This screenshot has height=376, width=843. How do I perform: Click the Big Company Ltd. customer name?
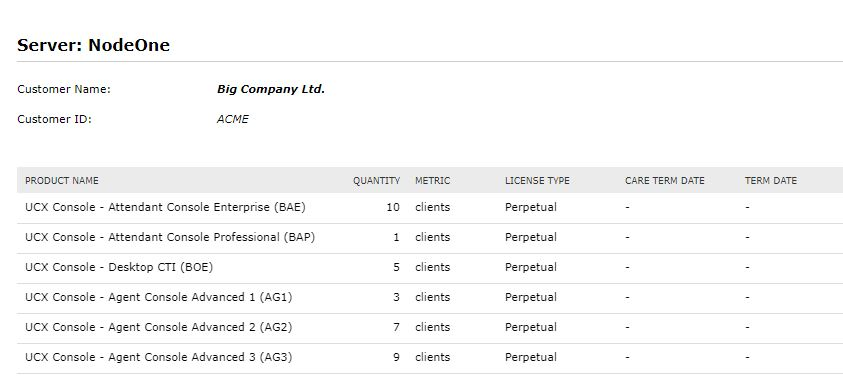pos(271,89)
